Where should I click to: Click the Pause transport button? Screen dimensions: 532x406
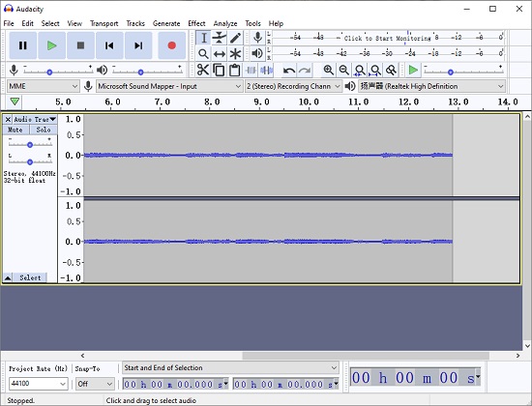tap(23, 45)
